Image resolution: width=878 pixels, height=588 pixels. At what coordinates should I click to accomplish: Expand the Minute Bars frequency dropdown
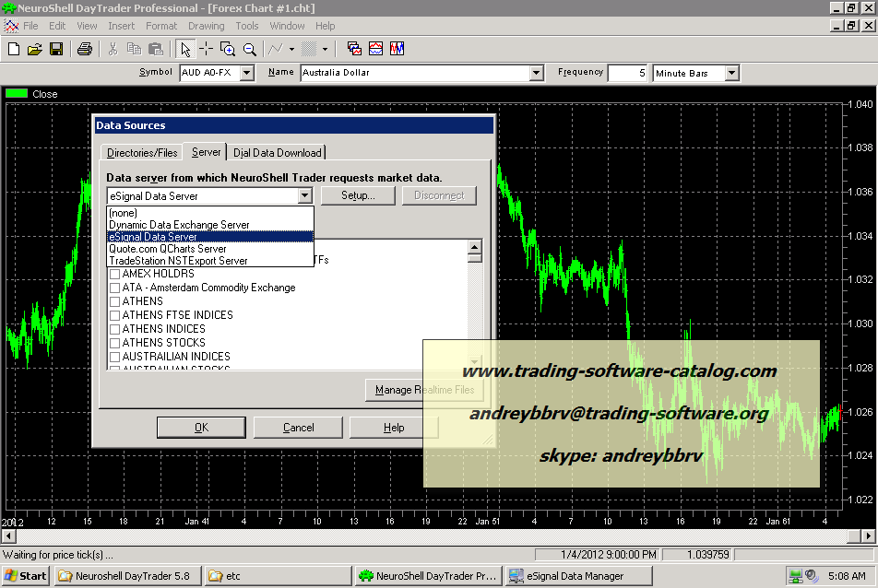click(731, 73)
